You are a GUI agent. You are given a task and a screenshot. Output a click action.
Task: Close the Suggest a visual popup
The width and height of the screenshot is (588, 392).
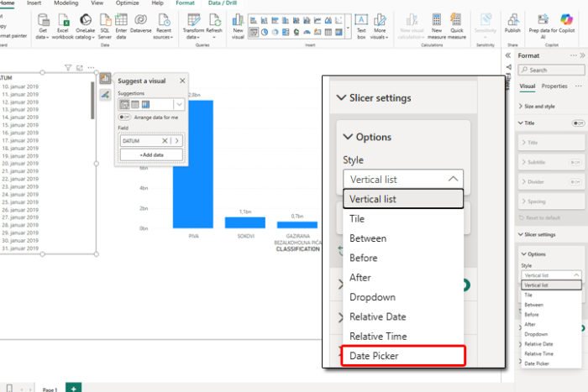click(x=182, y=81)
